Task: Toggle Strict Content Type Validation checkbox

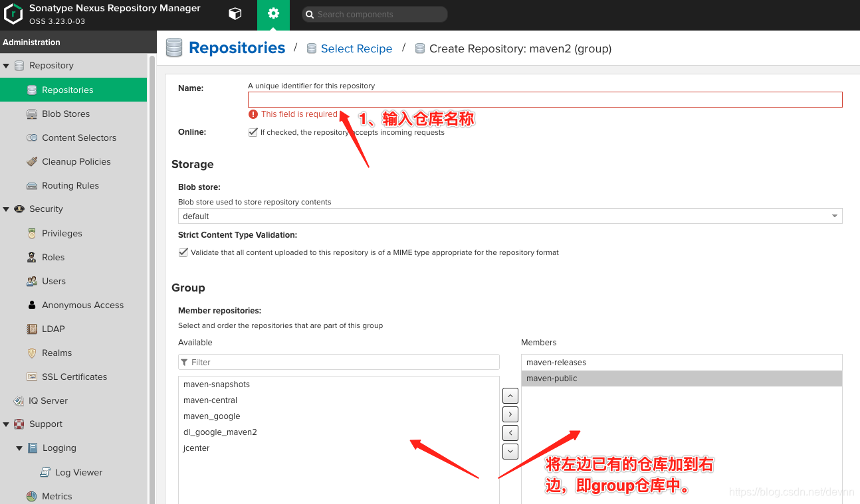Action: pyautogui.click(x=183, y=252)
